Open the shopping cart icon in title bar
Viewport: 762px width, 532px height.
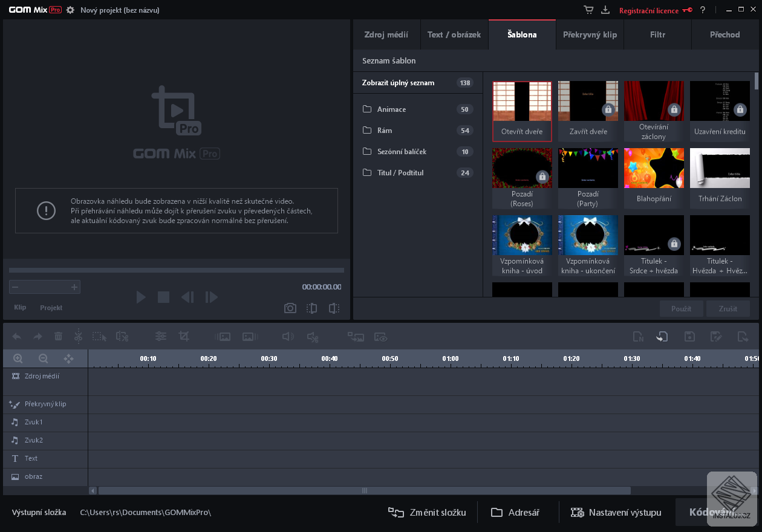point(588,10)
